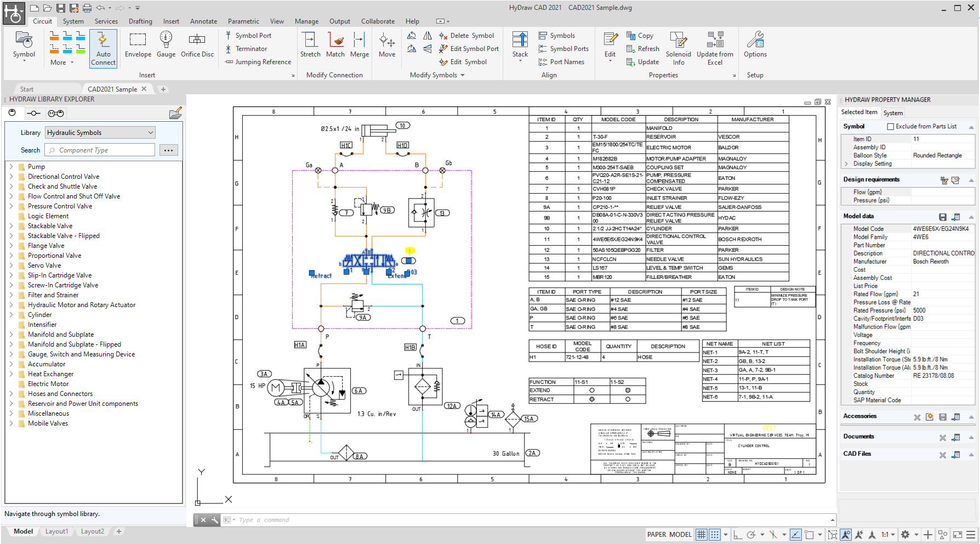Open the System ribbon tab
This screenshot has width=980, height=544.
point(73,21)
